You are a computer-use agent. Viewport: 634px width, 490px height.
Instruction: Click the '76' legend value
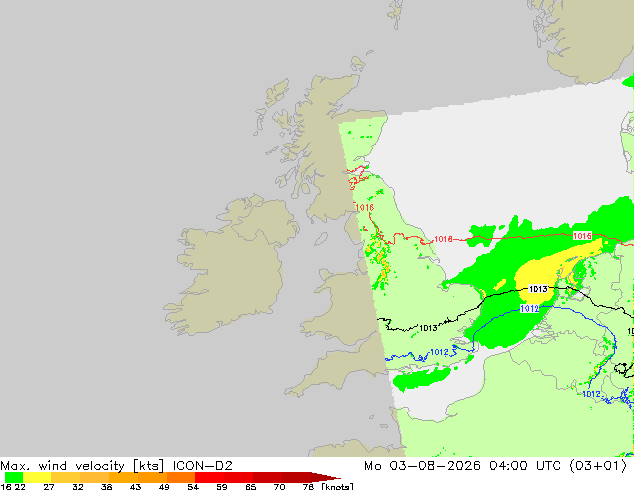pos(308,487)
